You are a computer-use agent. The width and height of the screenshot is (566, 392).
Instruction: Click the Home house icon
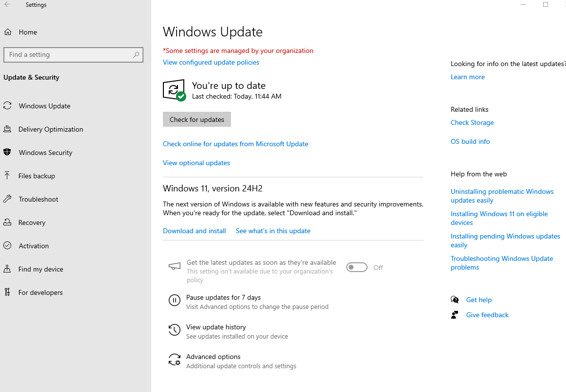pyautogui.click(x=8, y=32)
